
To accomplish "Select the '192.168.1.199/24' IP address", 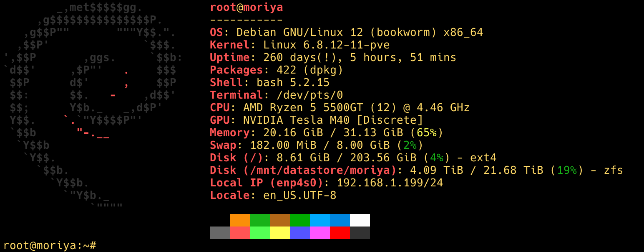I will 390,183.
